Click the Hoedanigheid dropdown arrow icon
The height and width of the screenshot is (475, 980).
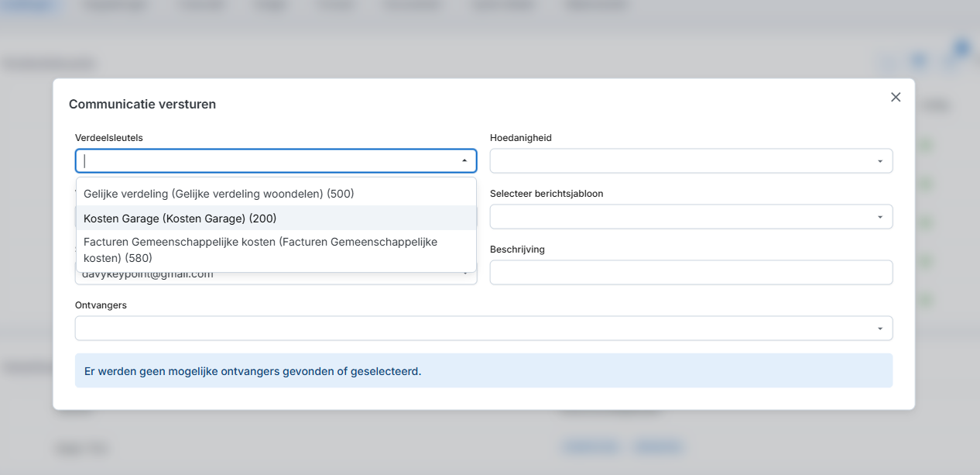[880, 161]
